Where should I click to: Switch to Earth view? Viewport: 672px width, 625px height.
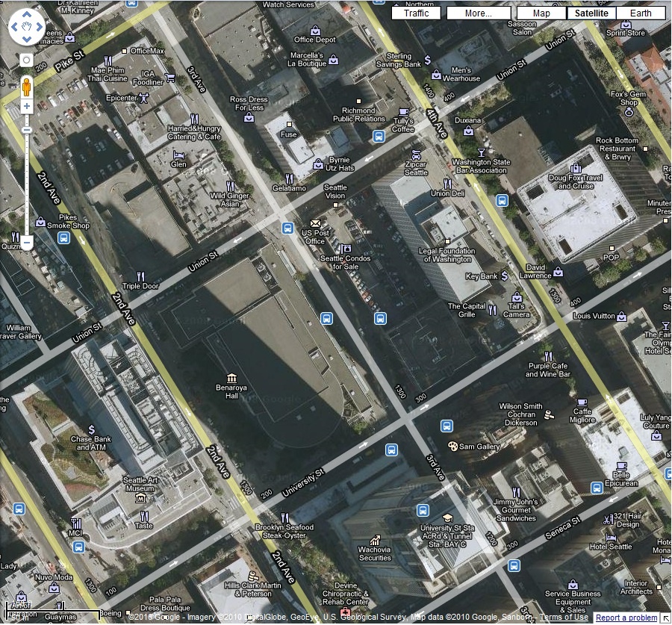(641, 13)
